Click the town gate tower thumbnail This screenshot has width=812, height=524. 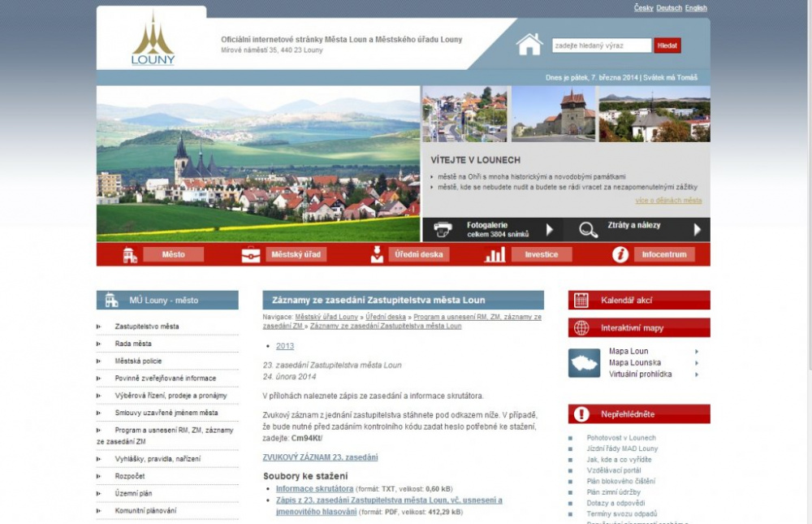[553, 114]
